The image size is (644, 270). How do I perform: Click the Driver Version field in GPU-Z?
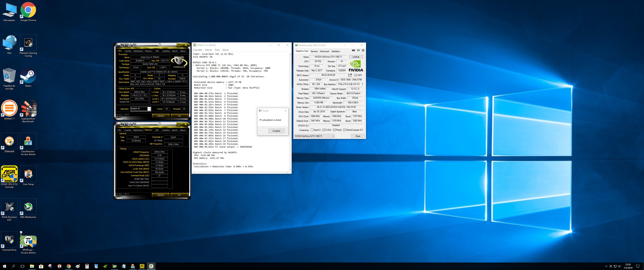(x=336, y=107)
